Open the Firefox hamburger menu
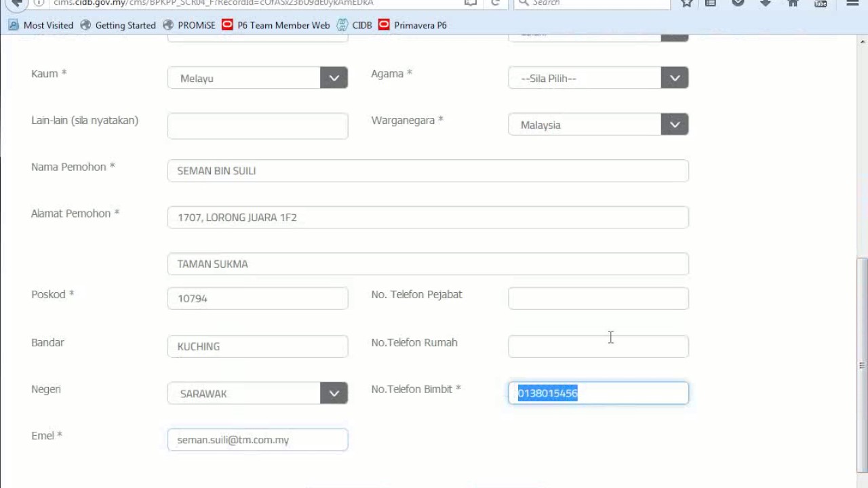 coord(852,3)
